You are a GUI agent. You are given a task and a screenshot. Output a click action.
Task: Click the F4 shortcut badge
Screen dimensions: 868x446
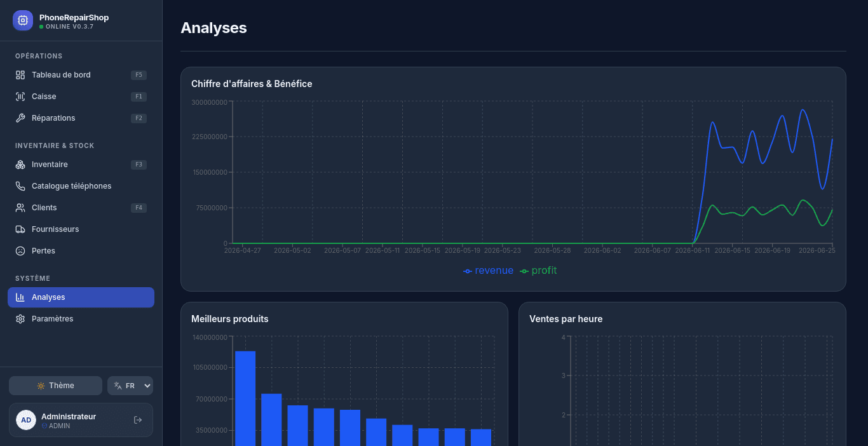point(139,208)
